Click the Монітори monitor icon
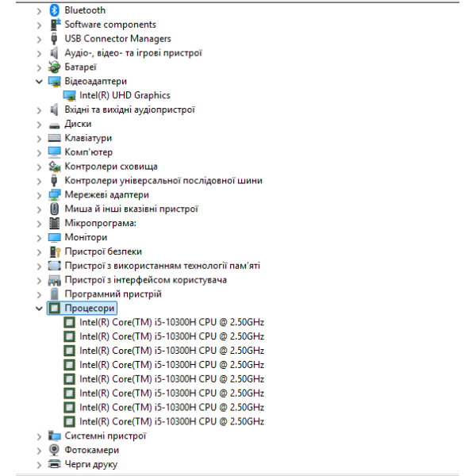The image size is (476, 476). pyautogui.click(x=54, y=237)
